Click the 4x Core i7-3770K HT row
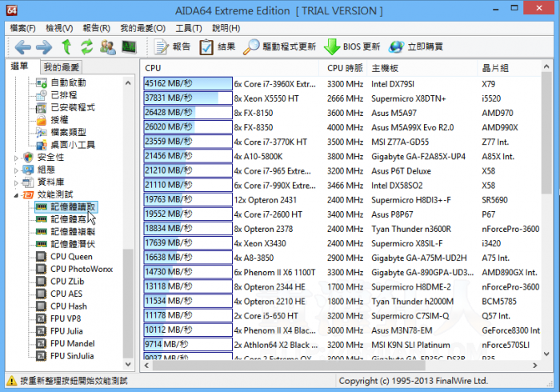The height and width of the screenshot is (392, 560). tap(342, 142)
